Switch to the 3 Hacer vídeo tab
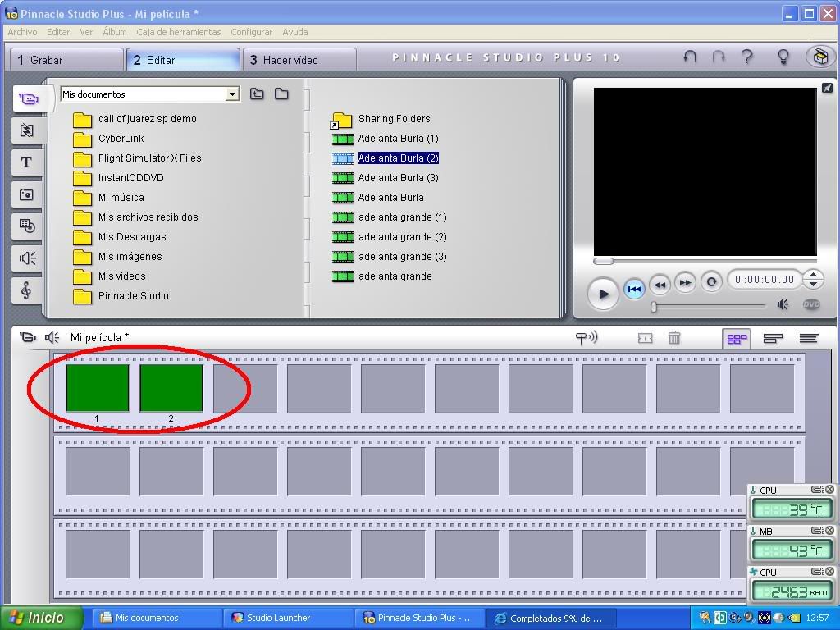 coord(299,60)
